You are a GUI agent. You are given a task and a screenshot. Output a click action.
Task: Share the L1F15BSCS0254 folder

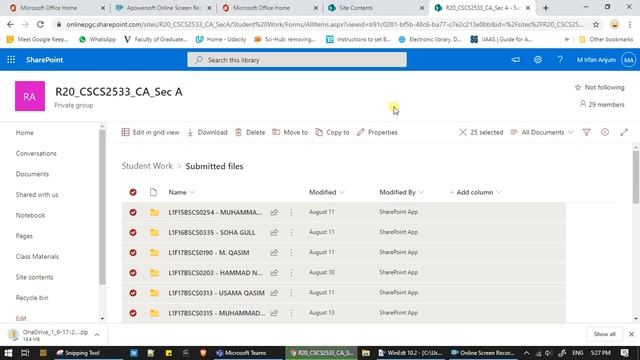(274, 212)
